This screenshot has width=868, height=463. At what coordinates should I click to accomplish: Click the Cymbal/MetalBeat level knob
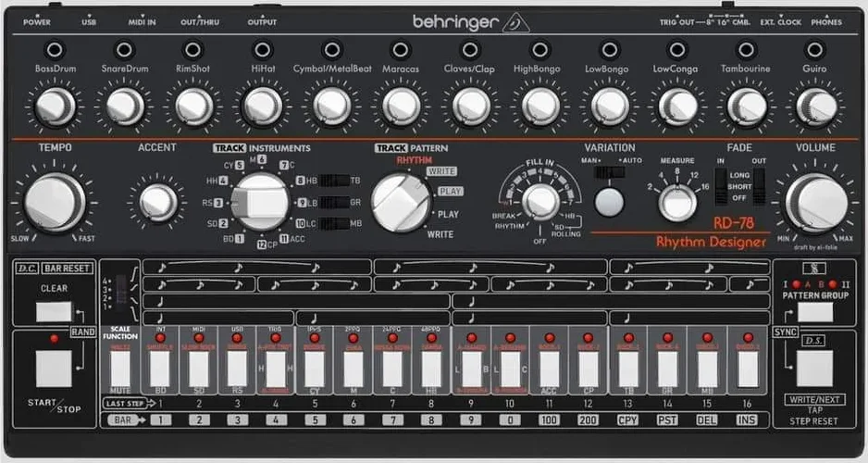click(x=332, y=106)
